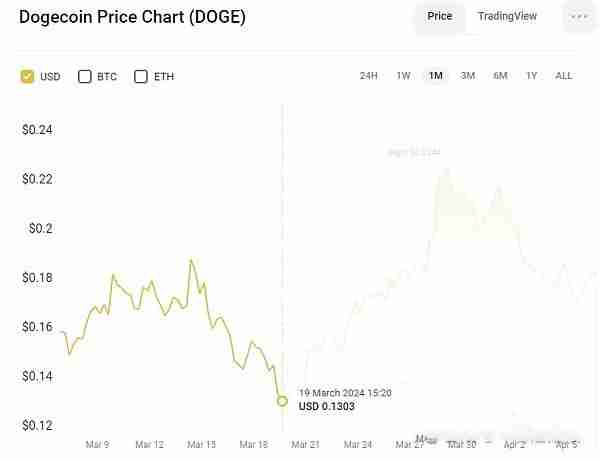The height and width of the screenshot is (460, 600).
Task: Click the Mar 9 date label
Action: pyautogui.click(x=97, y=445)
